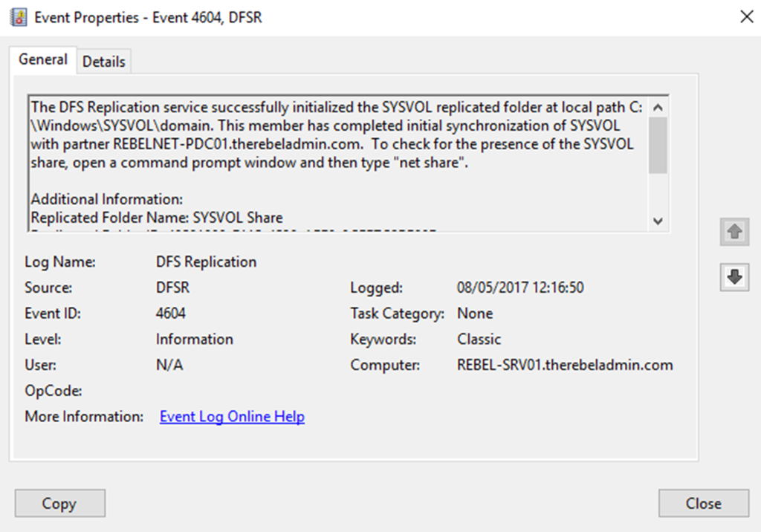This screenshot has height=532, width=761.
Task: Dismiss the dialog using the Close button
Action: (x=703, y=503)
